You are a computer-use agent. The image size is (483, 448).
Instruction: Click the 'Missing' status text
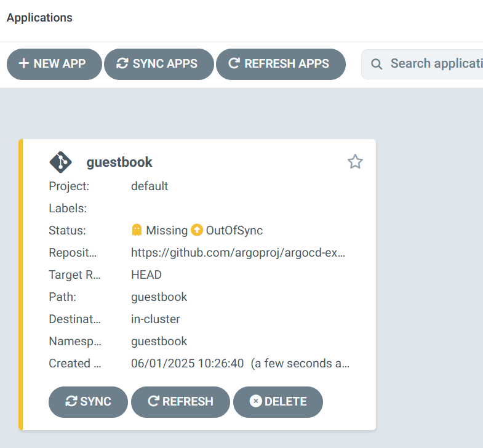pyautogui.click(x=167, y=231)
